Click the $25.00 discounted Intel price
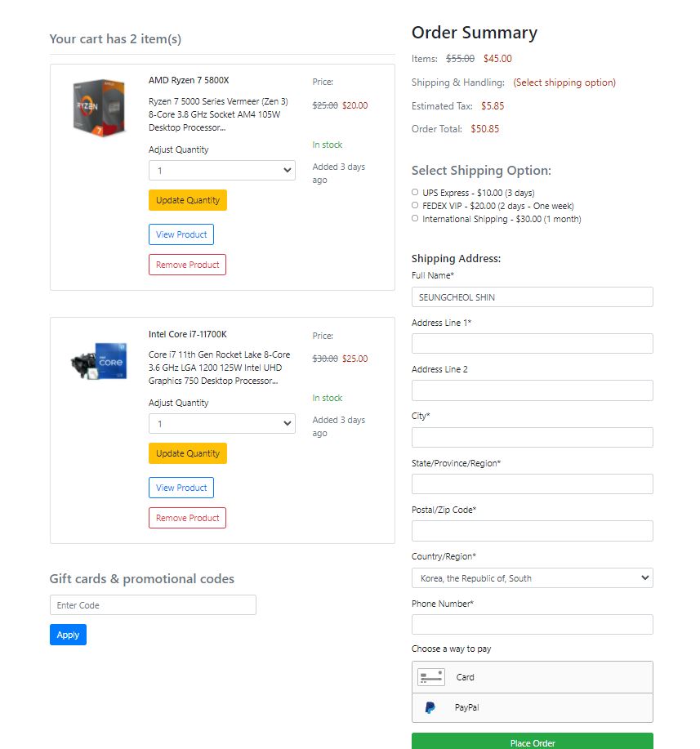The image size is (700, 749). [355, 359]
